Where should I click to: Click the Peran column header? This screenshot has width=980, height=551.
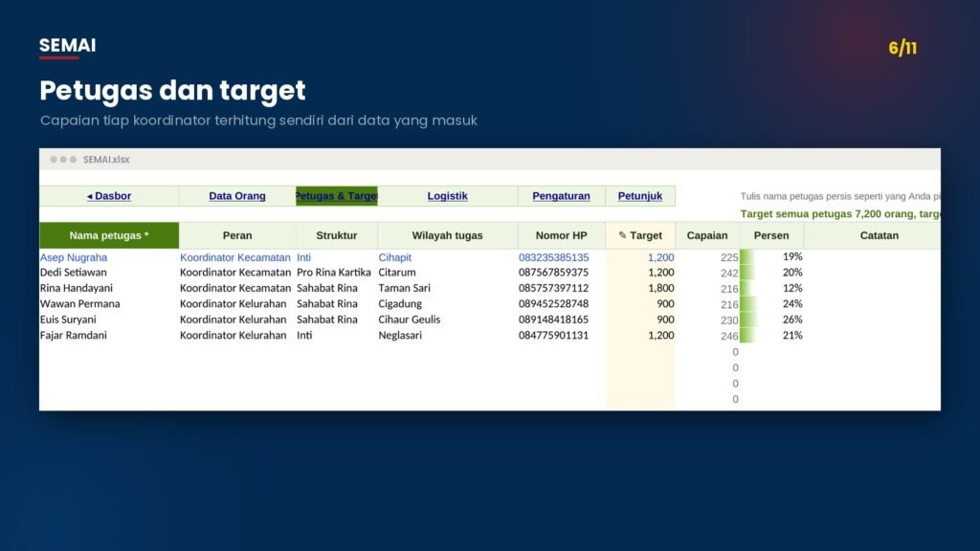(x=237, y=235)
